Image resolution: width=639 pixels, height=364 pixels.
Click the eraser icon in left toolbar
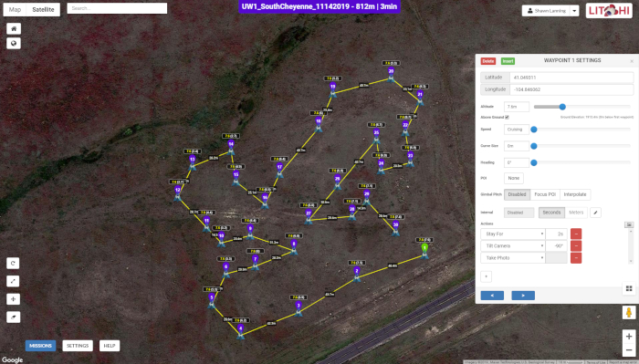tap(13, 317)
